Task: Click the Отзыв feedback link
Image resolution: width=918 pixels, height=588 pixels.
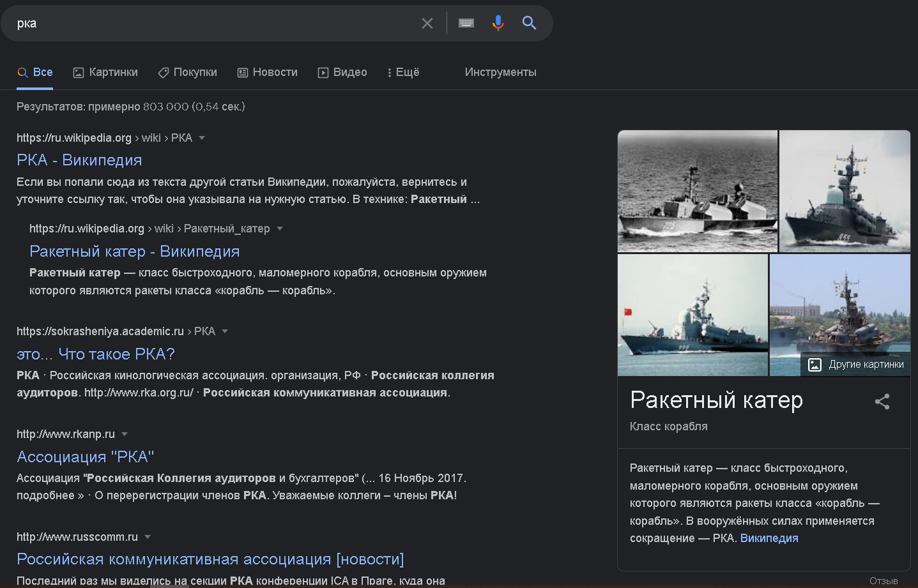Action: point(884,581)
